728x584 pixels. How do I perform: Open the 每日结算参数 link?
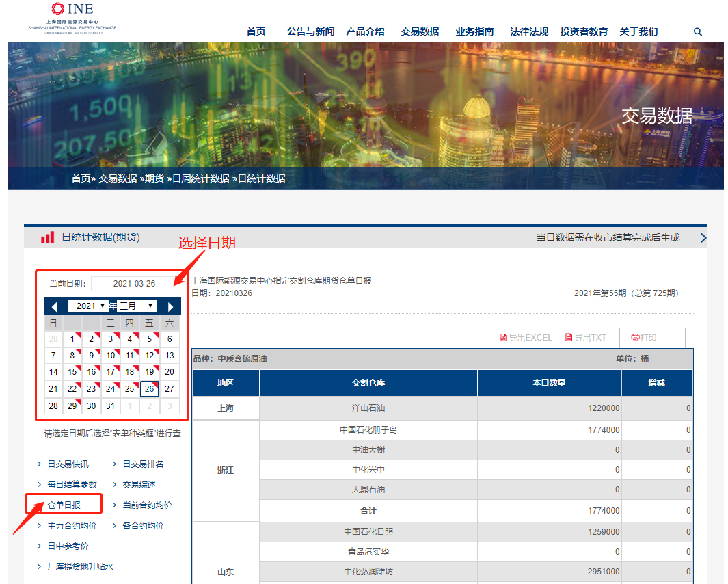coord(72,485)
